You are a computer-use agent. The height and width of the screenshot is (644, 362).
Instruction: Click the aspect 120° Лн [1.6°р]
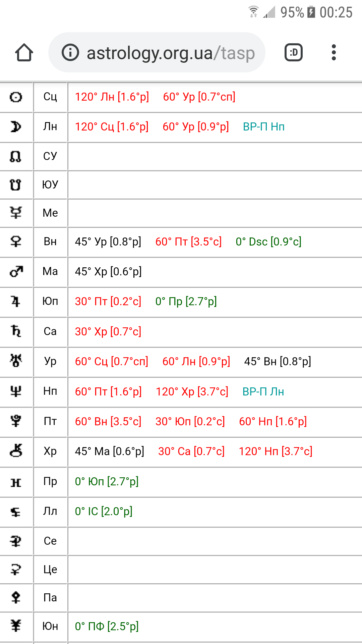tap(112, 97)
